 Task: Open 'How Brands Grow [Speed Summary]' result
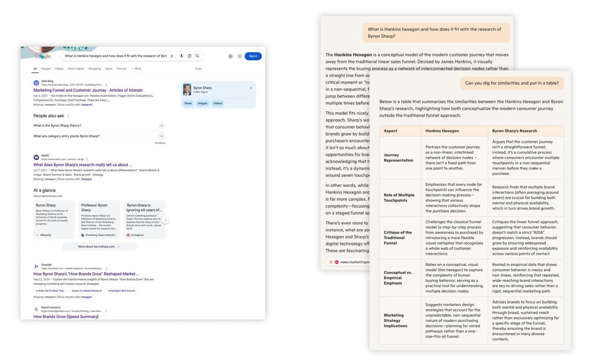pos(66,317)
